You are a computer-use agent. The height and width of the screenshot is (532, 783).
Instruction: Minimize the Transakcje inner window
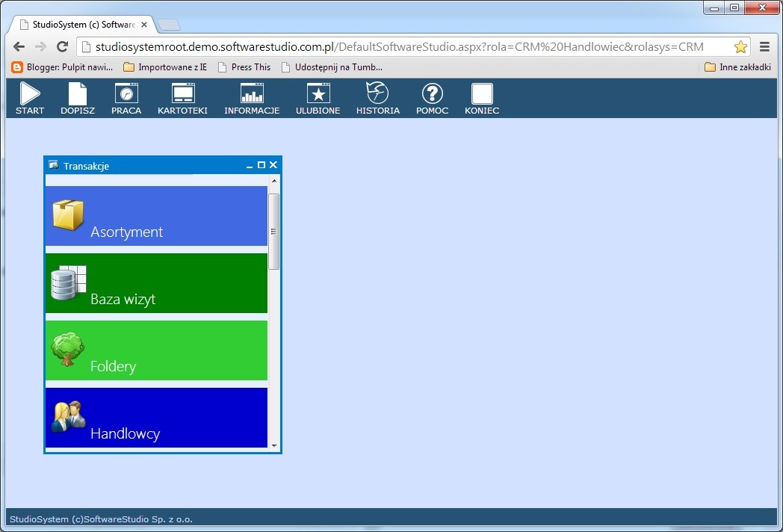tap(250, 165)
